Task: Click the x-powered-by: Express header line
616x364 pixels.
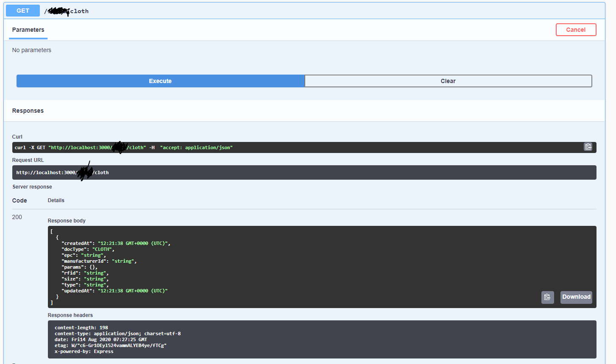Action: [84, 351]
